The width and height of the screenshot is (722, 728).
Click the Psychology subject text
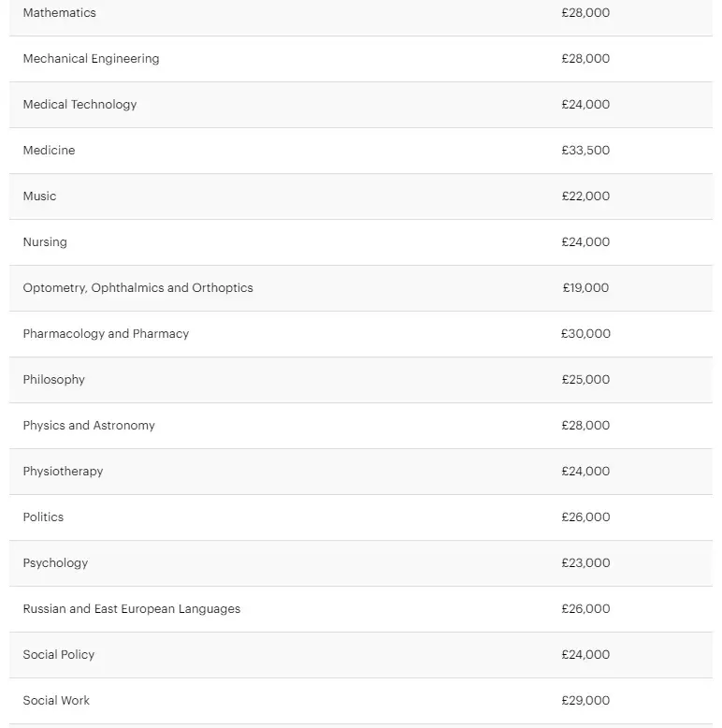click(x=55, y=563)
